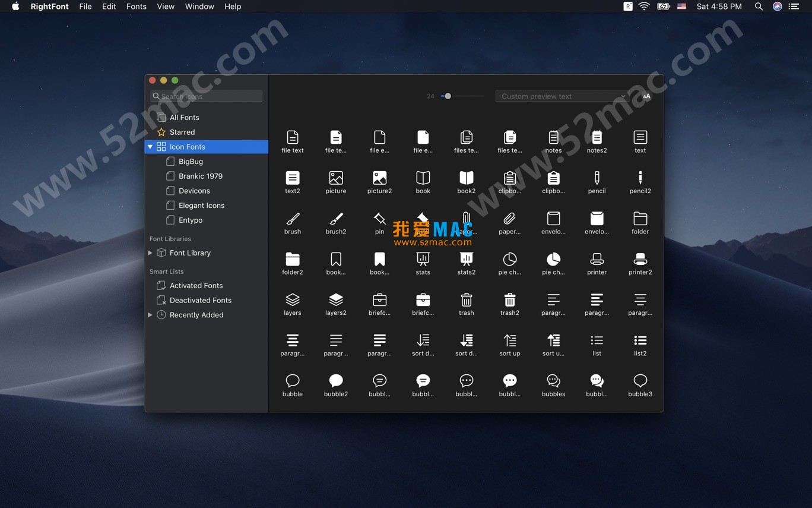Screen dimensions: 812x508
Task: Open the View menu
Action: [x=166, y=7]
